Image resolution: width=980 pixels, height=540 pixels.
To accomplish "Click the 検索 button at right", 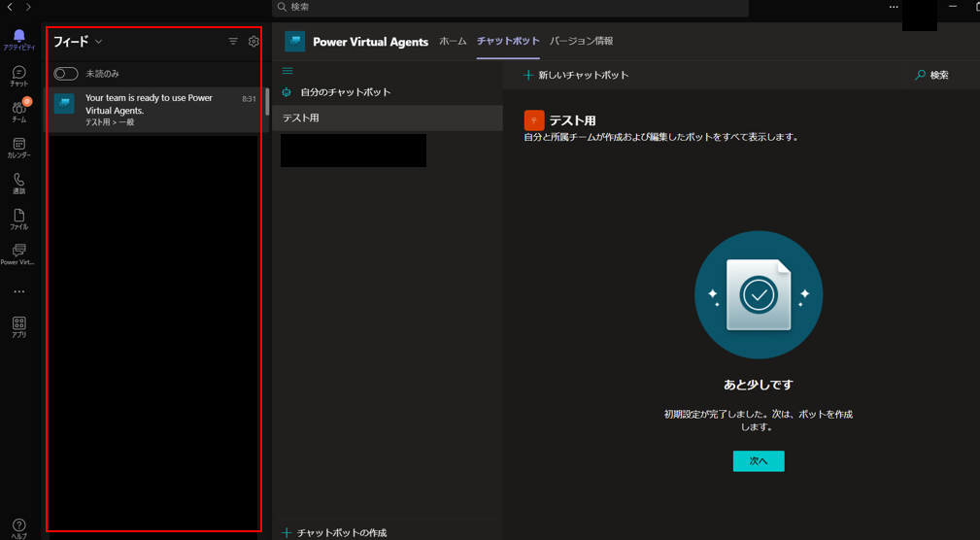I will pos(931,75).
